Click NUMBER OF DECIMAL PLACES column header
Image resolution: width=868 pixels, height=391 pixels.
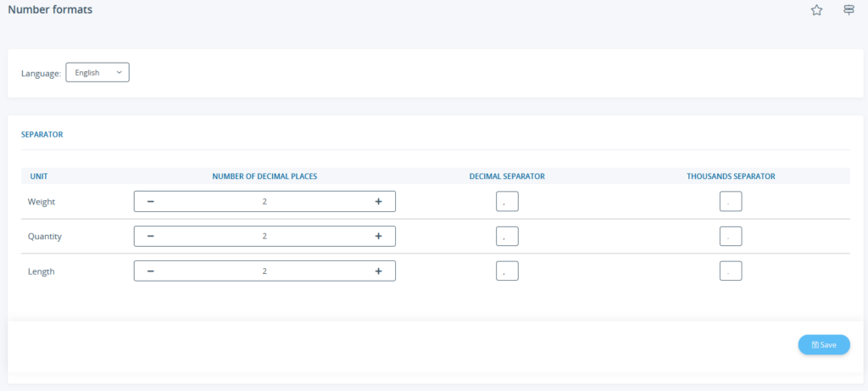tap(264, 176)
